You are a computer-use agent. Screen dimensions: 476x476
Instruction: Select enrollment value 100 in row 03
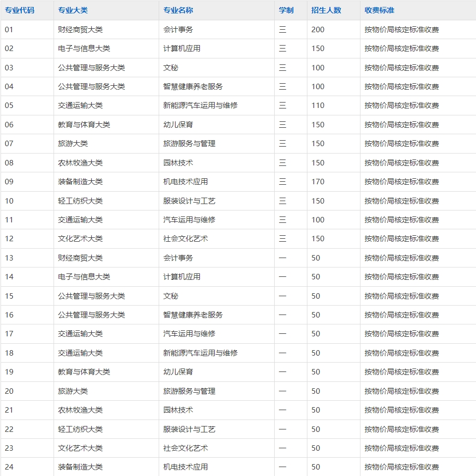(318, 68)
